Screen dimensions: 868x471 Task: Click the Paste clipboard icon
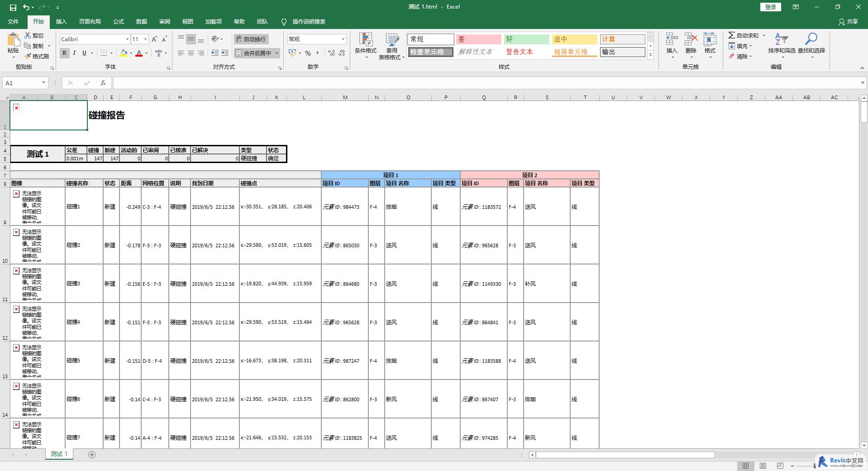tap(13, 40)
